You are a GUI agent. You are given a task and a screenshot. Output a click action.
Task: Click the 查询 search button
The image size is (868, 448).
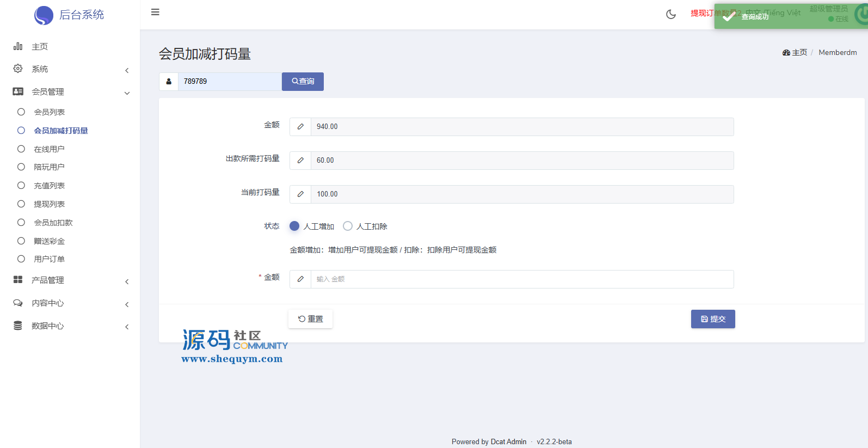303,82
